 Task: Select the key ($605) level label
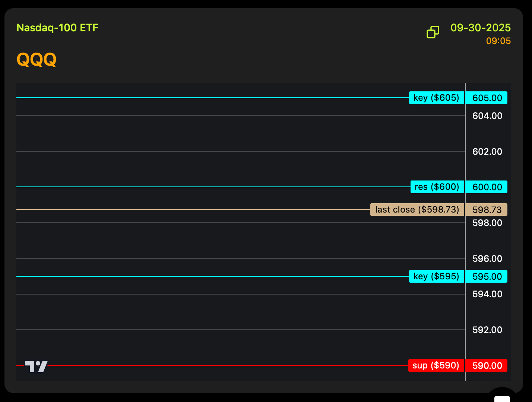(436, 98)
